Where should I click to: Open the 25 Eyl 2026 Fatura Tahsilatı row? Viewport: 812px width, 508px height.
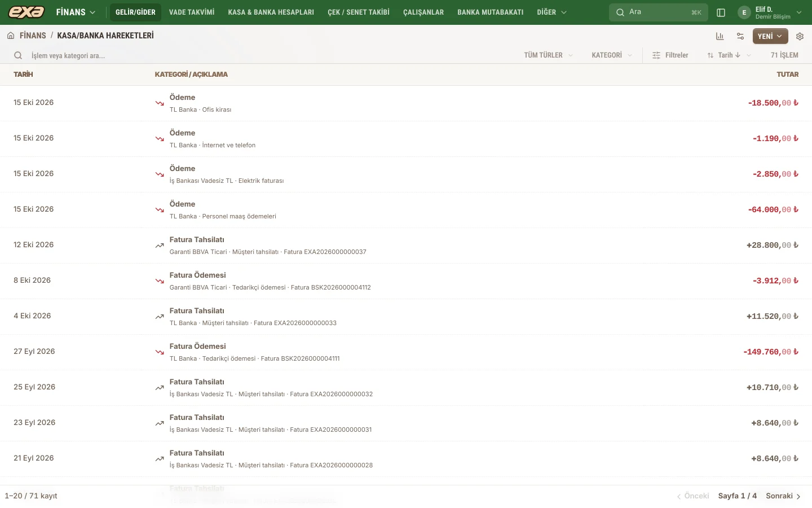coord(406,388)
